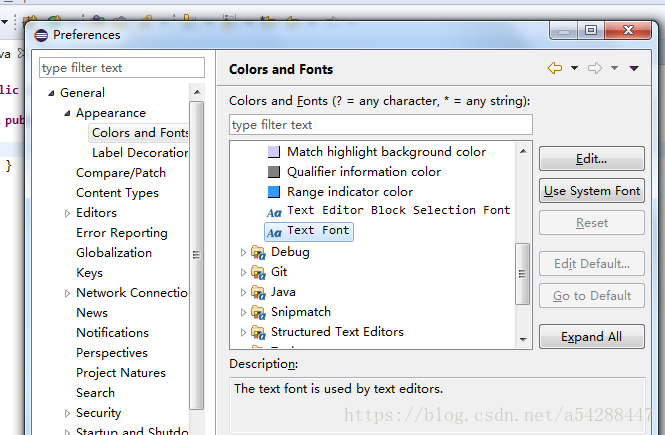Collapse the Appearance tree node
This screenshot has height=435, width=665.
(x=67, y=113)
